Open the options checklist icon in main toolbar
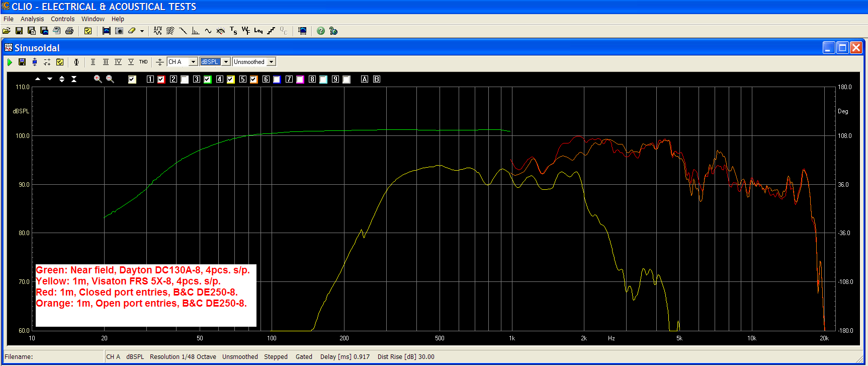Viewport: 868px width, 366px height. coord(88,31)
